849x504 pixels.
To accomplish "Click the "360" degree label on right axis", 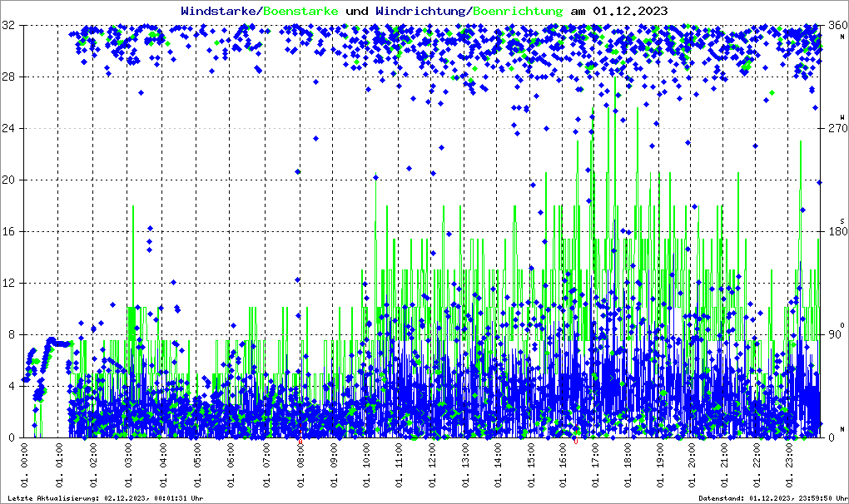I will point(834,26).
